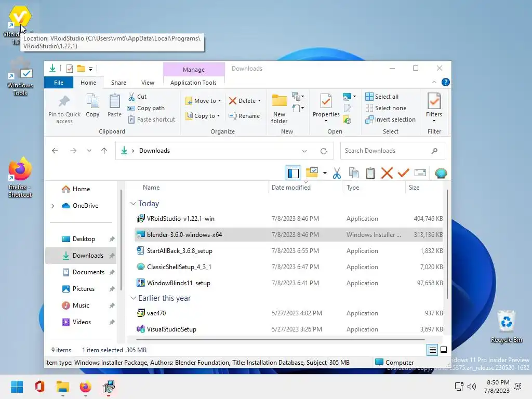Click the Rename ribbon button

click(x=244, y=116)
